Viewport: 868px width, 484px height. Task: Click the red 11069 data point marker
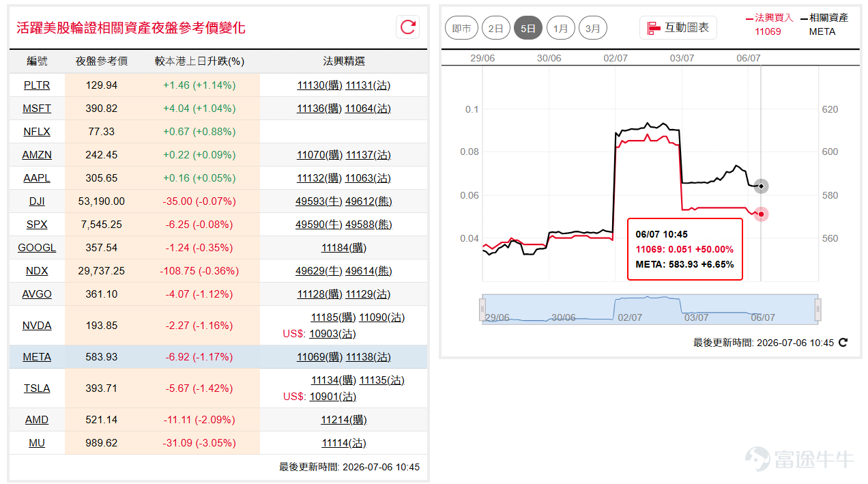coord(761,214)
